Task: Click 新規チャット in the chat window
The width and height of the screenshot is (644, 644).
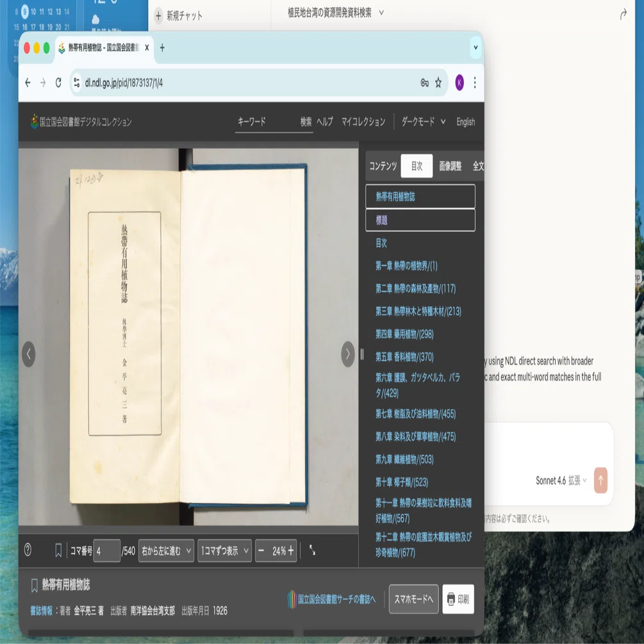Action: click(179, 15)
